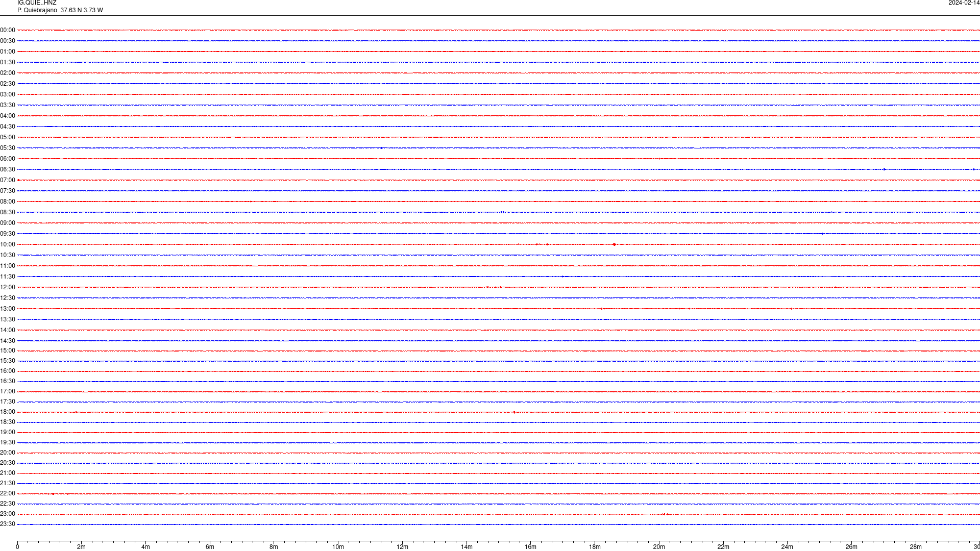980x551 pixels.
Task: Select the 03:00 time row label
Action: click(8, 94)
